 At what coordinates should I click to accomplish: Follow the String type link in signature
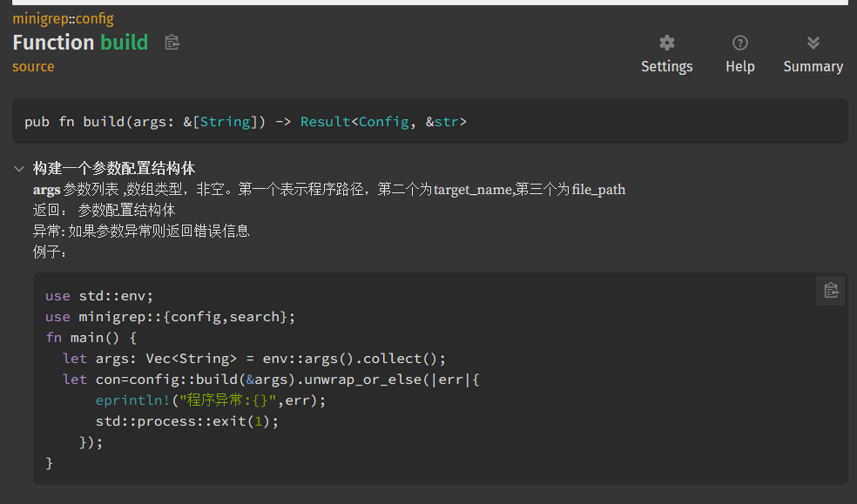(x=225, y=122)
